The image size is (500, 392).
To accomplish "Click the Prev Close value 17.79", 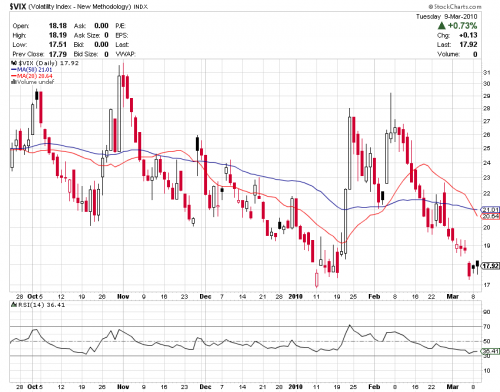I will [58, 54].
